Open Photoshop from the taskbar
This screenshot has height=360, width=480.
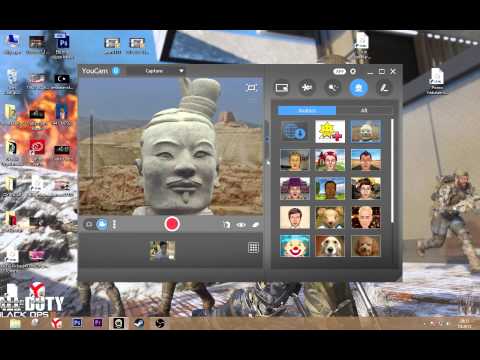coord(77,323)
